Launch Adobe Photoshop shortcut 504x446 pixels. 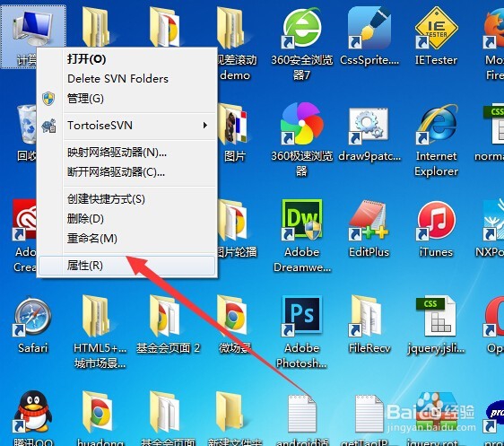coord(301,316)
